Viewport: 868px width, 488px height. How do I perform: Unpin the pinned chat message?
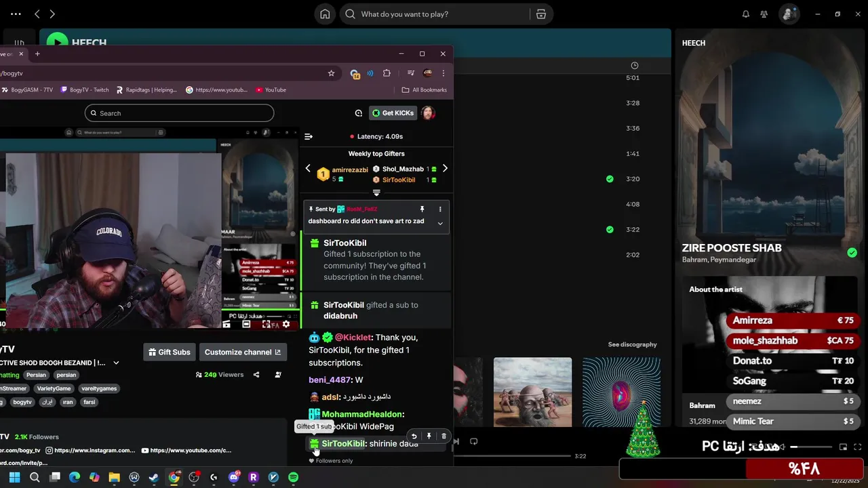(422, 209)
